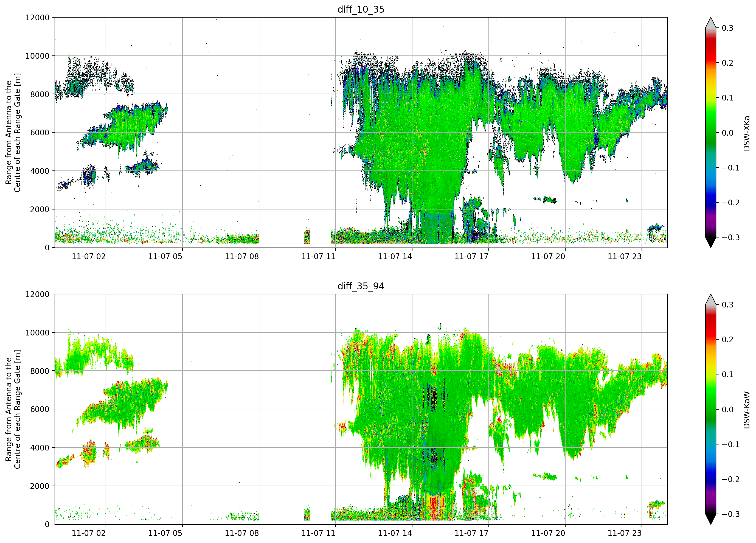Click the diff_10_35 plot title

click(361, 9)
